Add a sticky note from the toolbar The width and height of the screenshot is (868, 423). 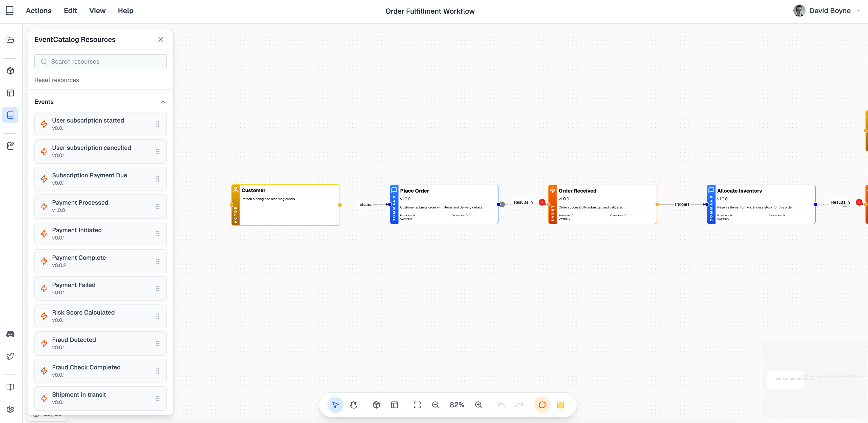(560, 405)
